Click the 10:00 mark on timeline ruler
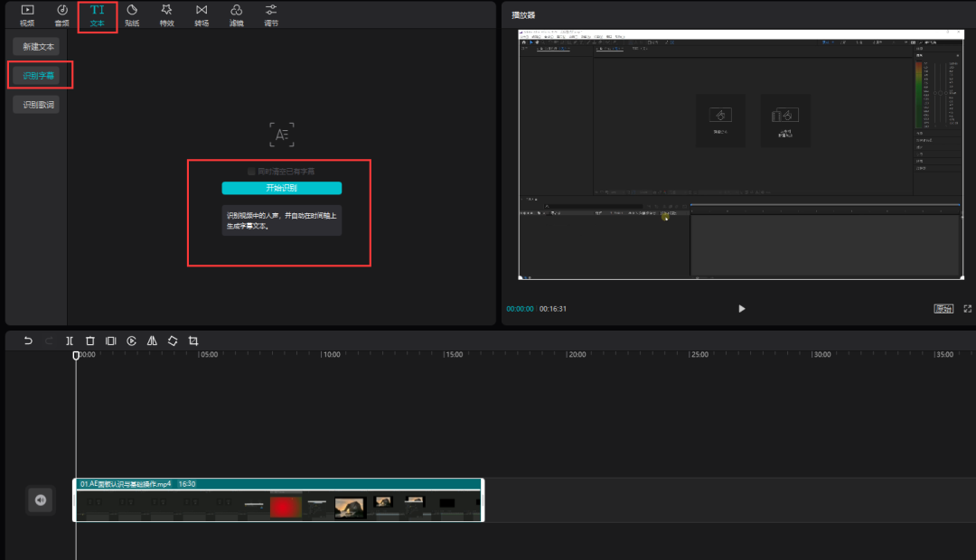 click(331, 355)
